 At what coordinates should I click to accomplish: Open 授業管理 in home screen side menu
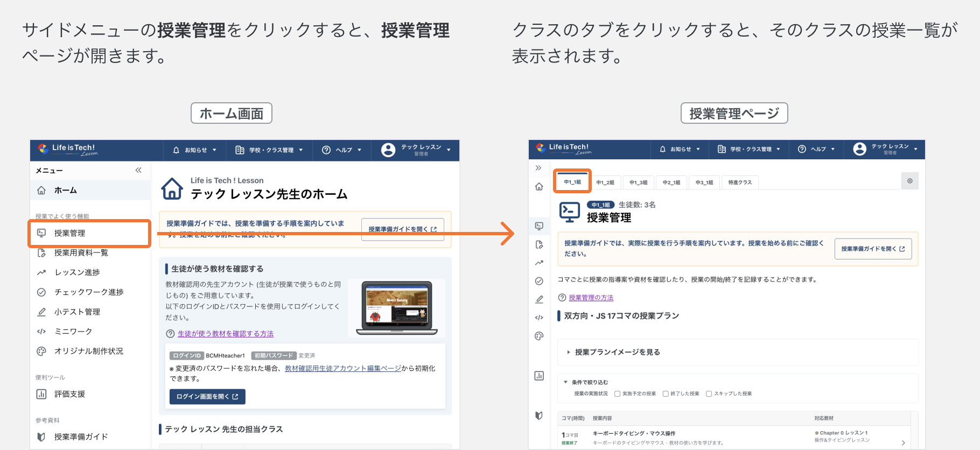[89, 233]
